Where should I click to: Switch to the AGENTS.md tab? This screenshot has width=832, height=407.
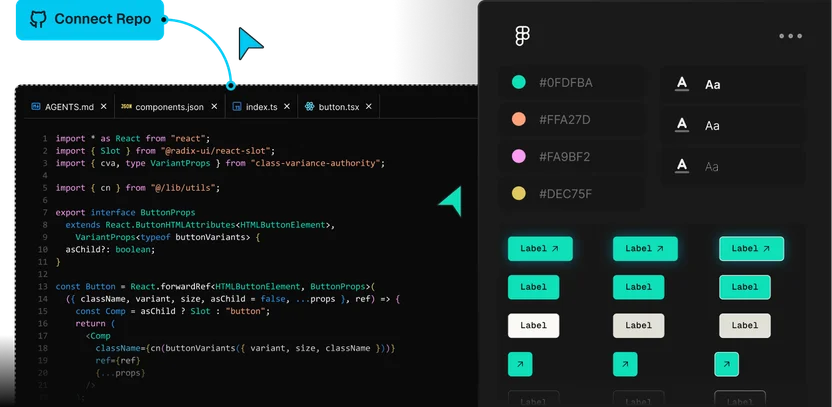(x=69, y=107)
